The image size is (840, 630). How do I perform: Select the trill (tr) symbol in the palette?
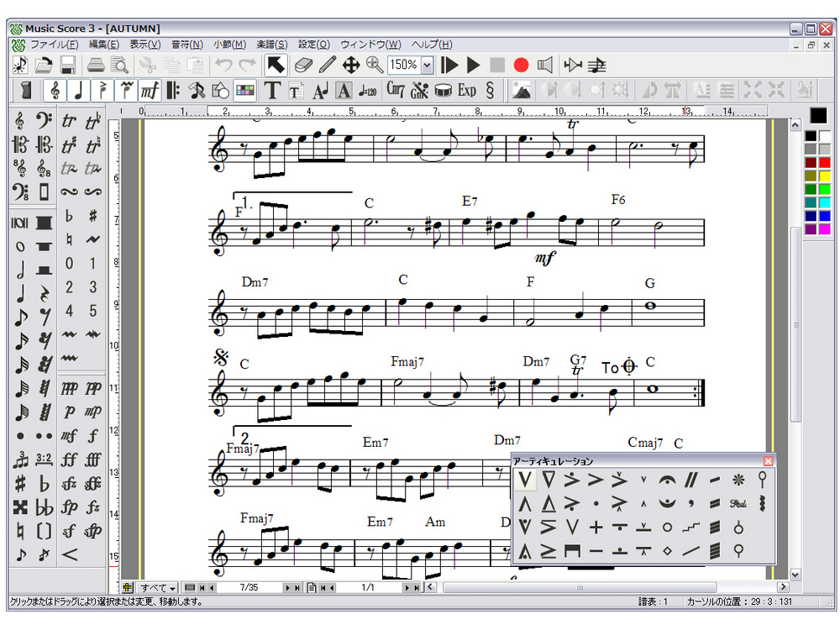tap(70, 122)
